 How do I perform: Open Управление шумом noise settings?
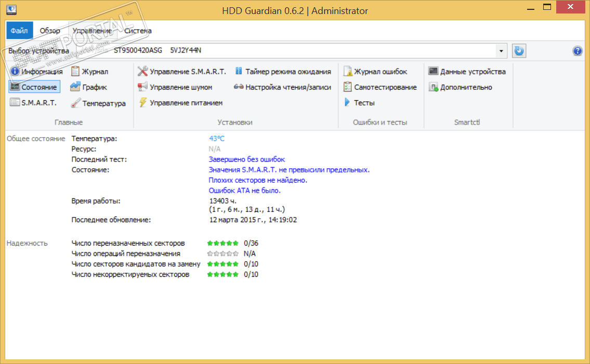[x=175, y=87]
